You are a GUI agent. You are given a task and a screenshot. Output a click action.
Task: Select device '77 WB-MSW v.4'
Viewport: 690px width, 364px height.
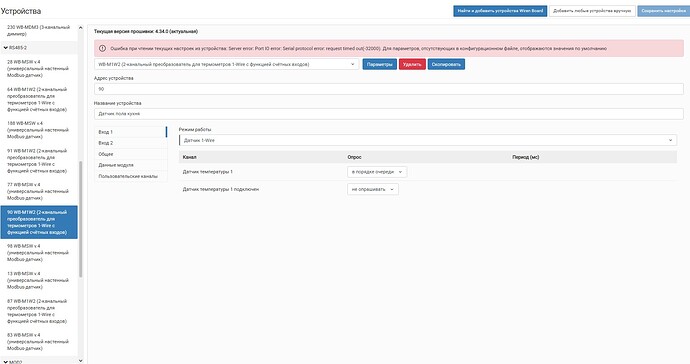[39, 191]
